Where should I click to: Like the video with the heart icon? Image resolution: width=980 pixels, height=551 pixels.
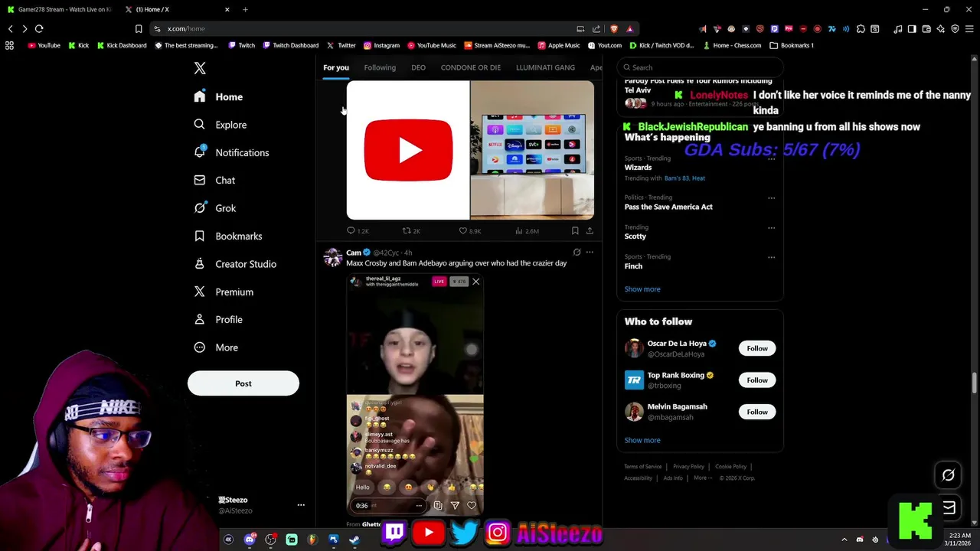[x=472, y=505]
